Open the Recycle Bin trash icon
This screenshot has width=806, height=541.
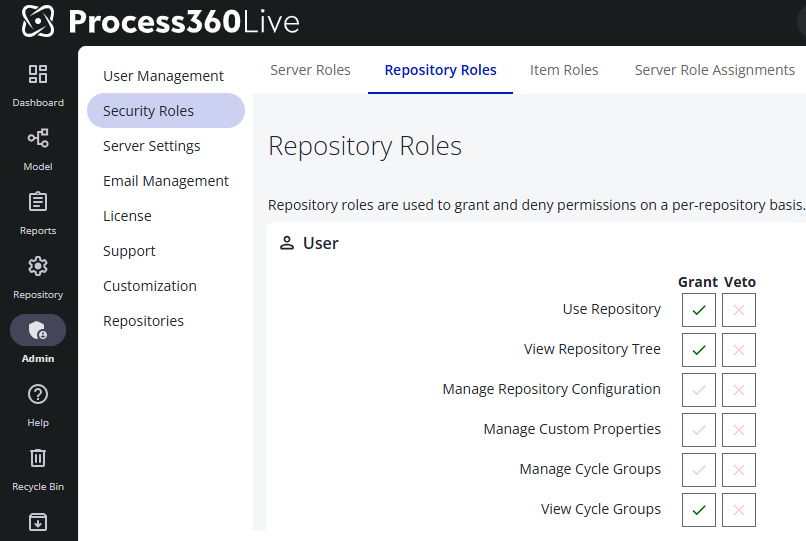tap(38, 459)
